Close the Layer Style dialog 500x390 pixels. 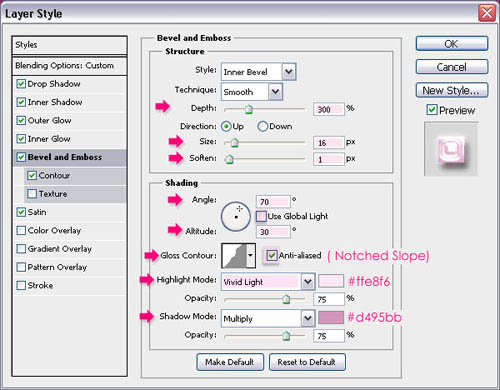487,13
